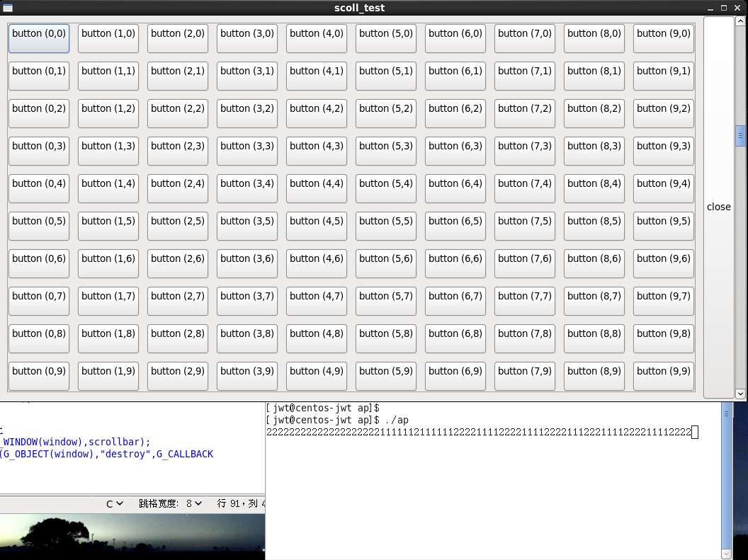Open the C language dropdown in editor

tap(115, 504)
